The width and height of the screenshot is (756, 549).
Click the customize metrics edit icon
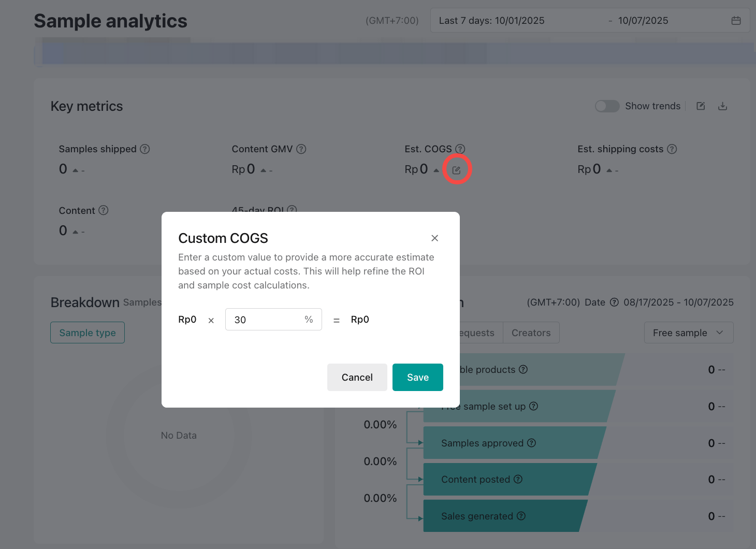701,106
